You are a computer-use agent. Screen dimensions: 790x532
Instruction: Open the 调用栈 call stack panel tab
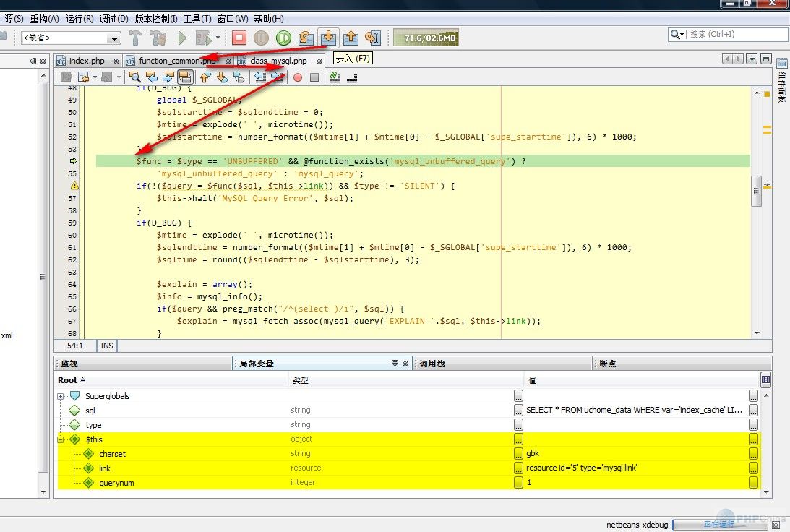[432, 364]
